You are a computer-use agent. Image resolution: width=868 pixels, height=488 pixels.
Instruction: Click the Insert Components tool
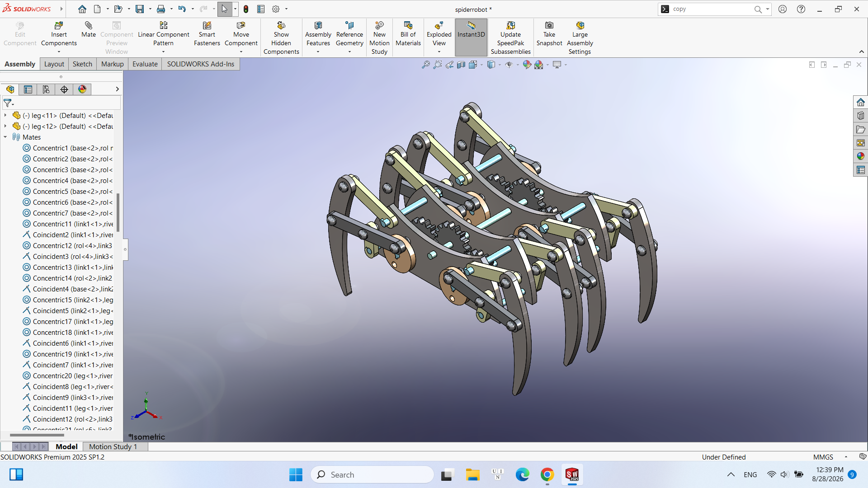click(59, 34)
